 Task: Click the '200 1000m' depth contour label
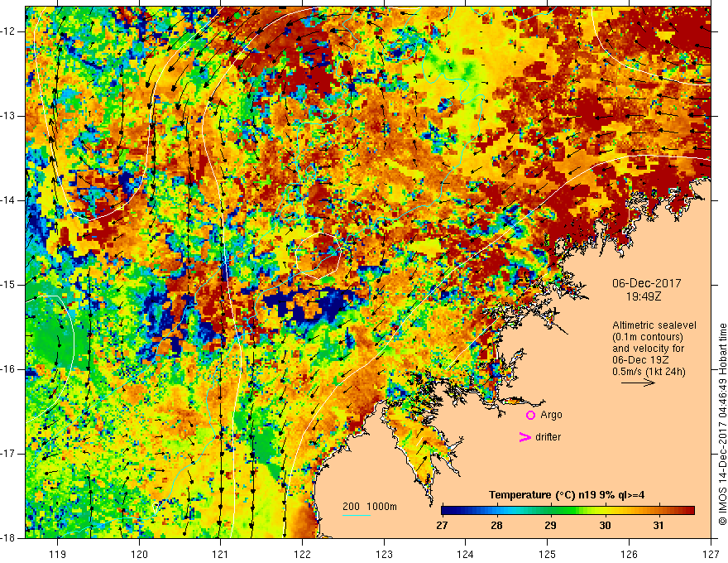370,507
